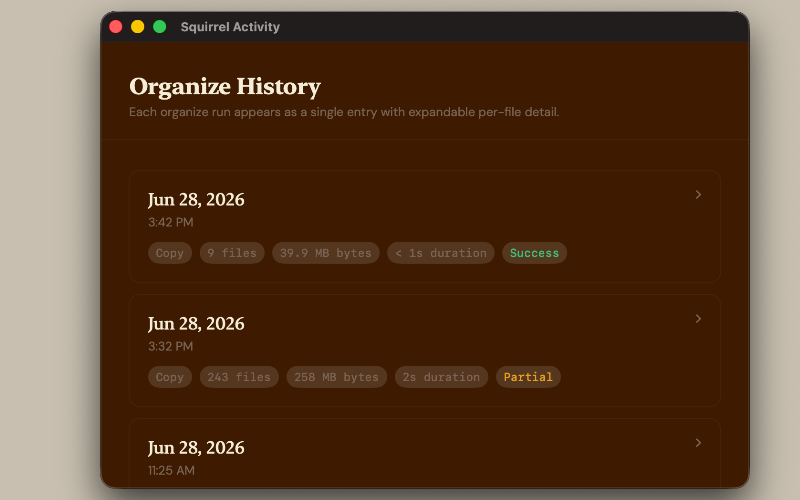The width and height of the screenshot is (800, 500).
Task: Click the '< 1s duration' chip
Action: coord(441,253)
